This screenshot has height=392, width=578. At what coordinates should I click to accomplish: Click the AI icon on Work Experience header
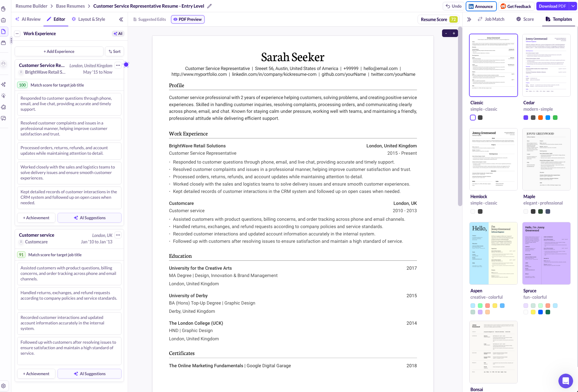click(118, 34)
